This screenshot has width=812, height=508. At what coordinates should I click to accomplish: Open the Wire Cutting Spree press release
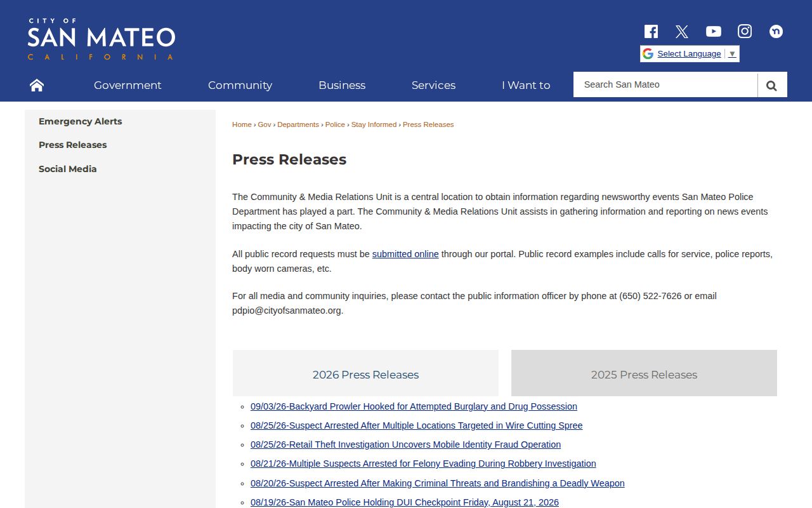[x=416, y=425]
